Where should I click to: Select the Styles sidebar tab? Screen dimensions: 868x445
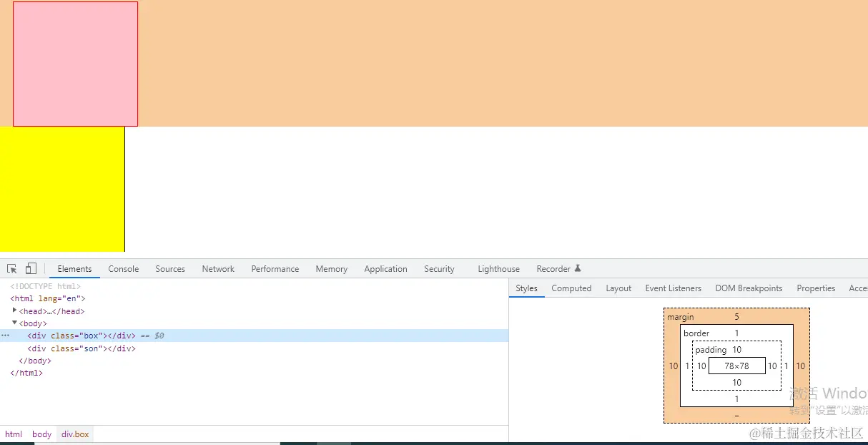pos(526,288)
